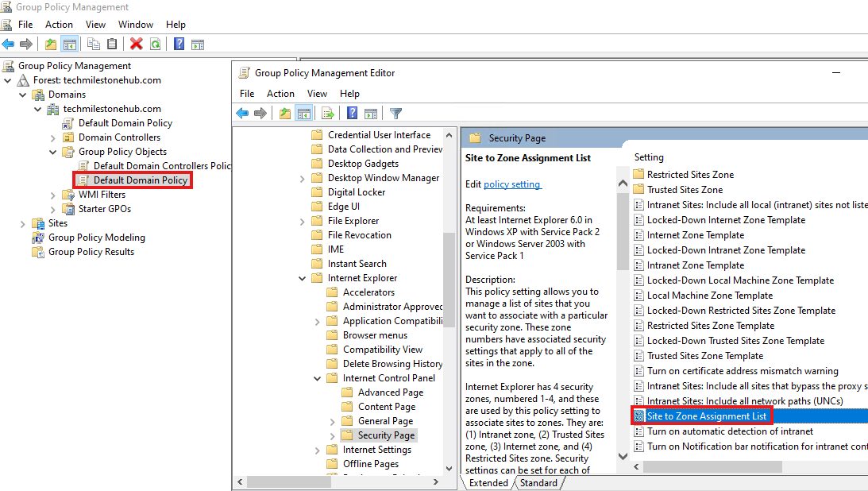Click the Help icon in Editor toolbar
The width and height of the screenshot is (868, 491).
tap(352, 113)
